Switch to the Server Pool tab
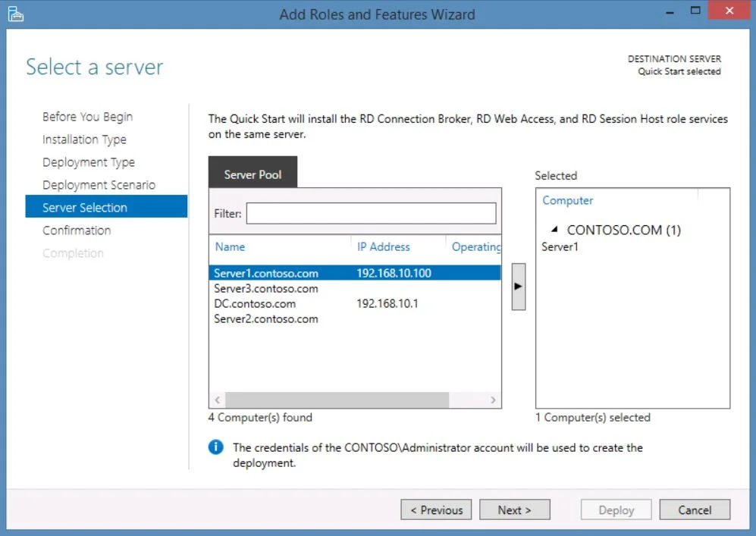The height and width of the screenshot is (536, 756). tap(253, 174)
